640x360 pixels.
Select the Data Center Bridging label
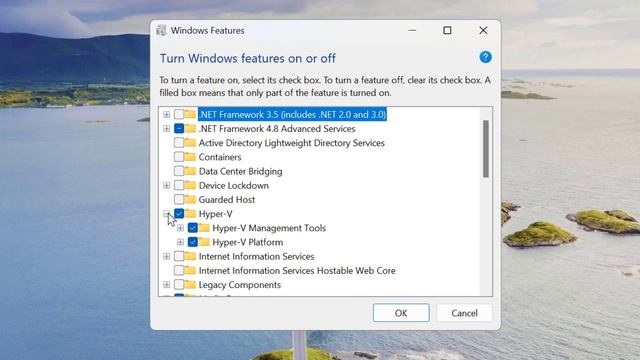click(x=240, y=171)
